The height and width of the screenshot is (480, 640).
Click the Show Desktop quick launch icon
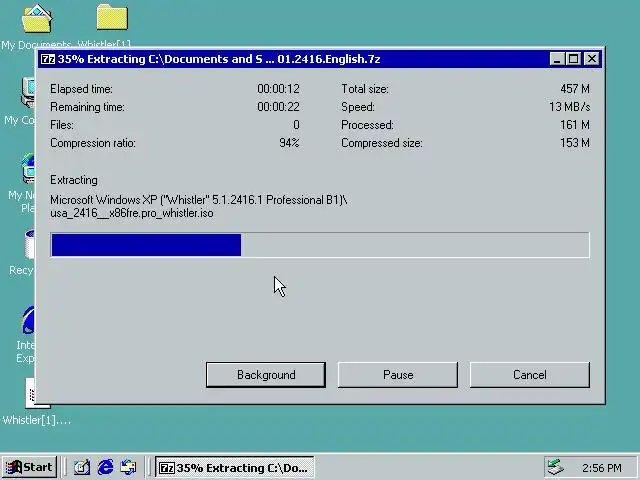[x=82, y=467]
